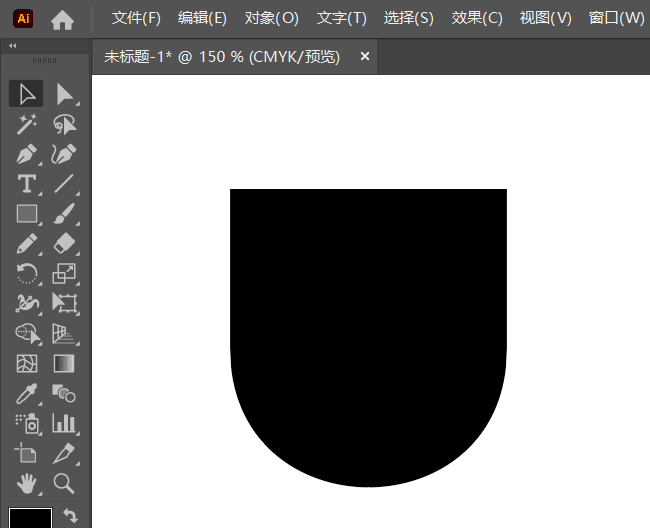Open the 文件(F) menu
The height and width of the screenshot is (528, 650).
tap(136, 18)
